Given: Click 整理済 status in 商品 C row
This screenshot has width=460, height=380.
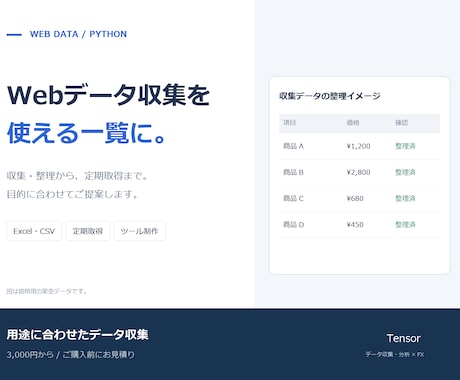Looking at the screenshot, I should (x=405, y=198).
